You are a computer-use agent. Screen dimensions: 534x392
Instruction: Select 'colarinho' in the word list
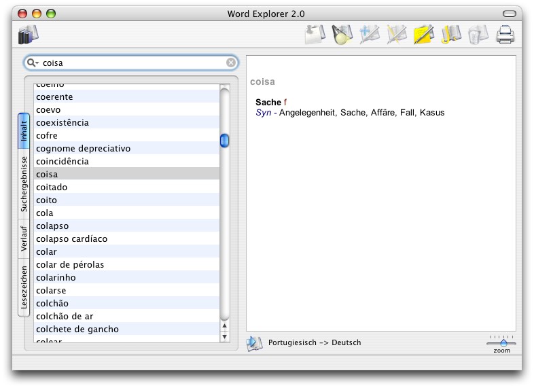coord(126,278)
